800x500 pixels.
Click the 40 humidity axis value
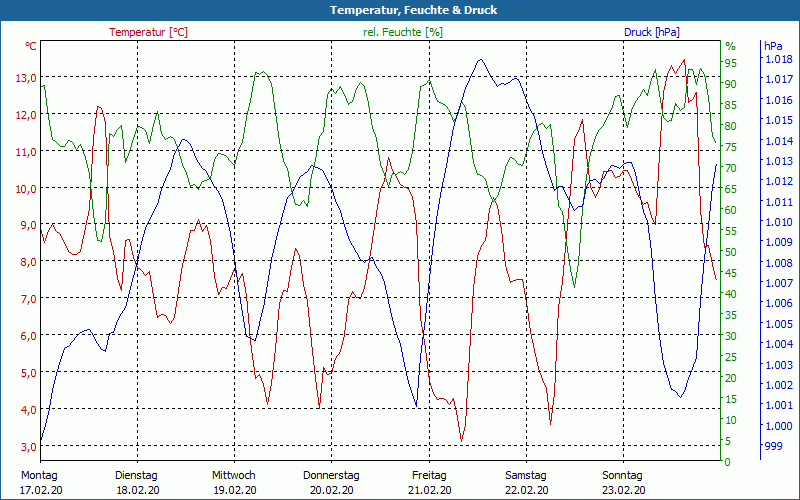tap(731, 294)
